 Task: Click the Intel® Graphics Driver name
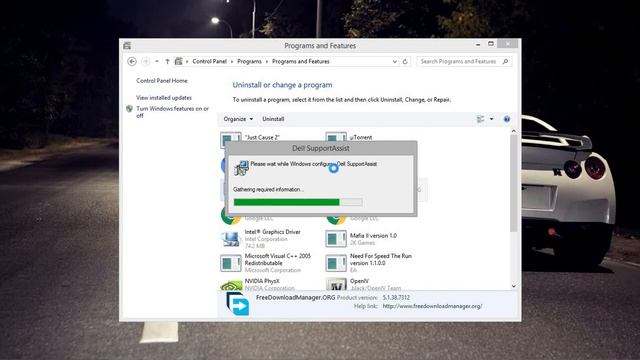pos(272,232)
